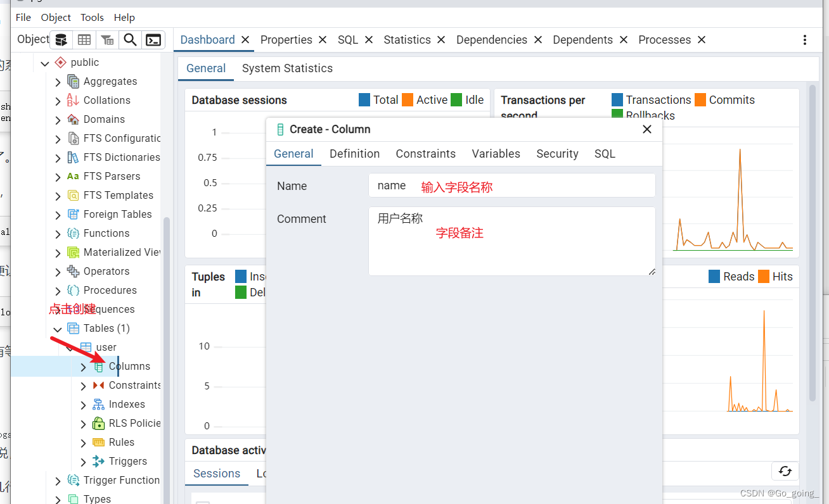Expand the Types tree node
The width and height of the screenshot is (829, 504).
(x=58, y=500)
